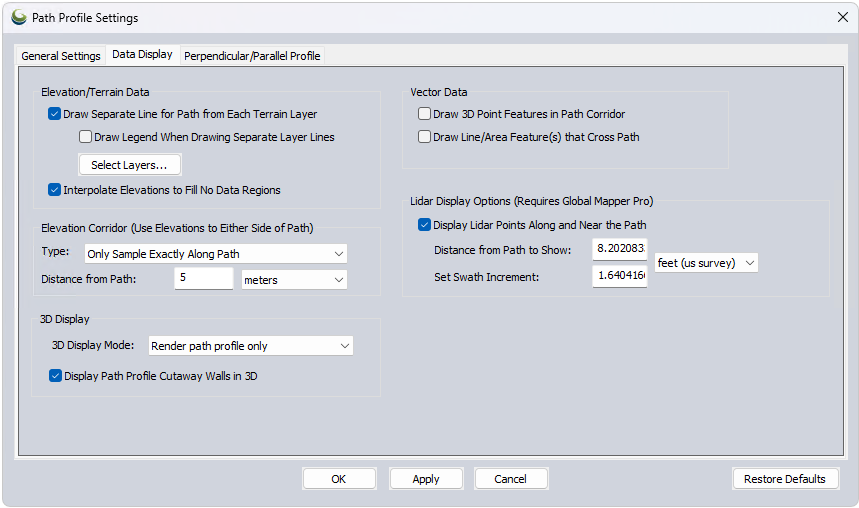
Task: Toggle Interpolate Elevations to Fill No Data Regions
Action: click(55, 190)
